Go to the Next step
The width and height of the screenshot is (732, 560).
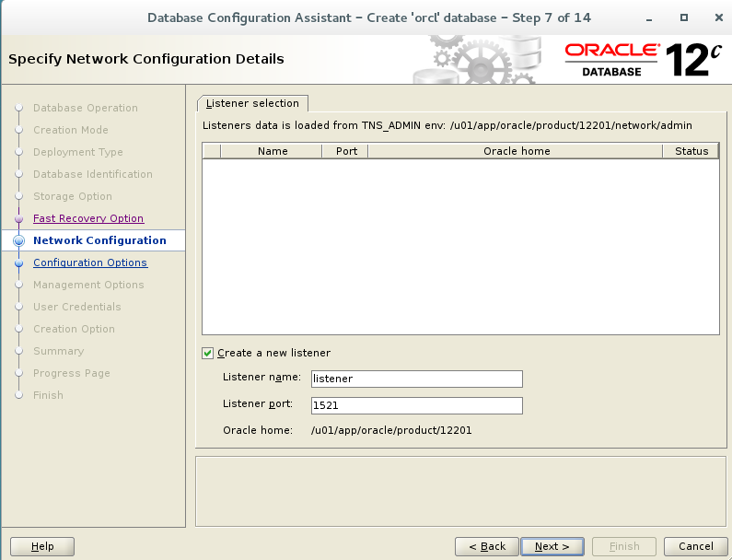pos(552,546)
